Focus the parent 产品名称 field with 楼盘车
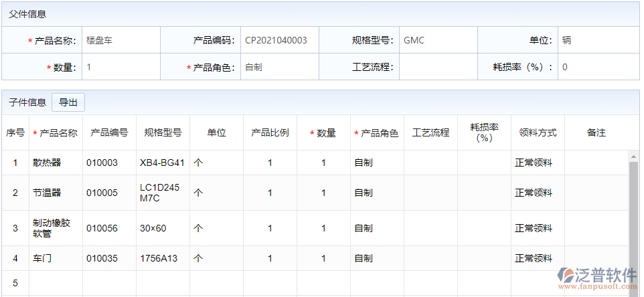The image size is (644, 297). point(121,40)
